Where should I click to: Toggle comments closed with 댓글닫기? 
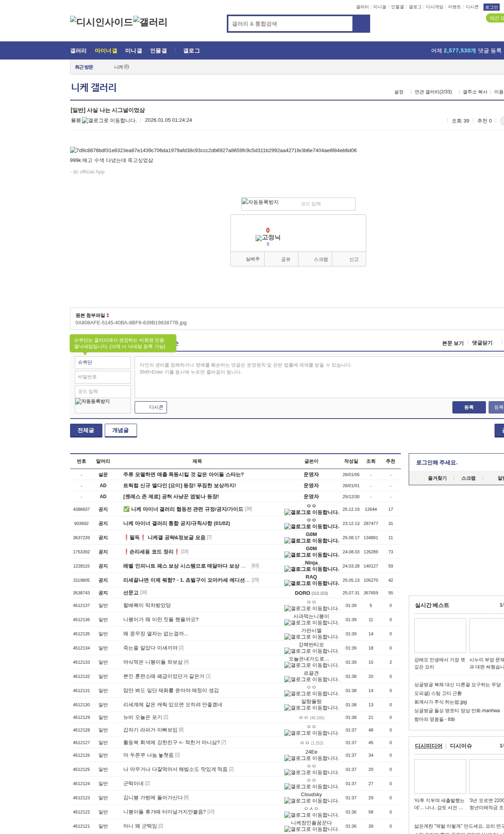click(482, 343)
